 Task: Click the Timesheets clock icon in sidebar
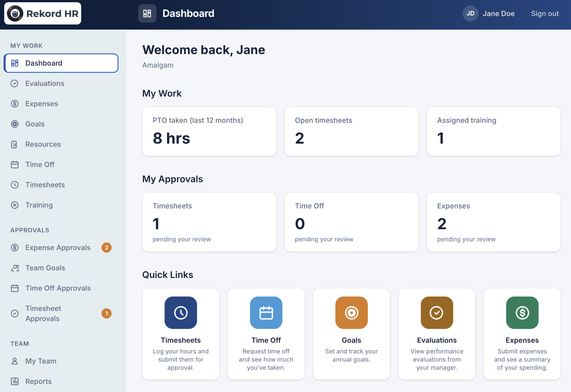coord(15,185)
